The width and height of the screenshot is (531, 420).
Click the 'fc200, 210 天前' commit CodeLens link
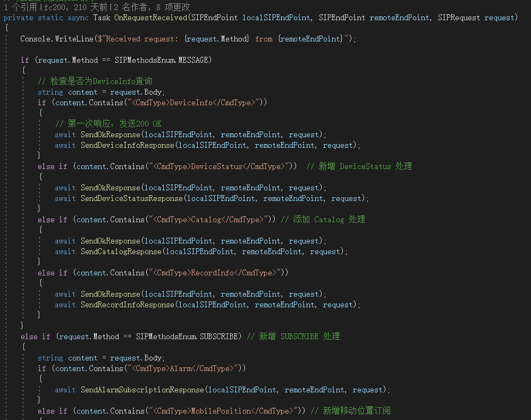point(76,7)
